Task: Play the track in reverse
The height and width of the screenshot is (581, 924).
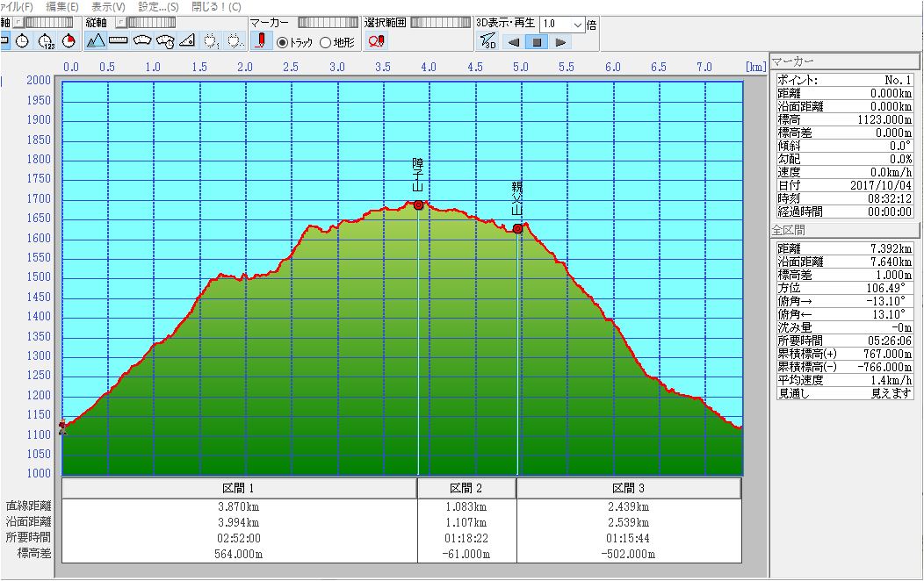Action: pos(513,42)
